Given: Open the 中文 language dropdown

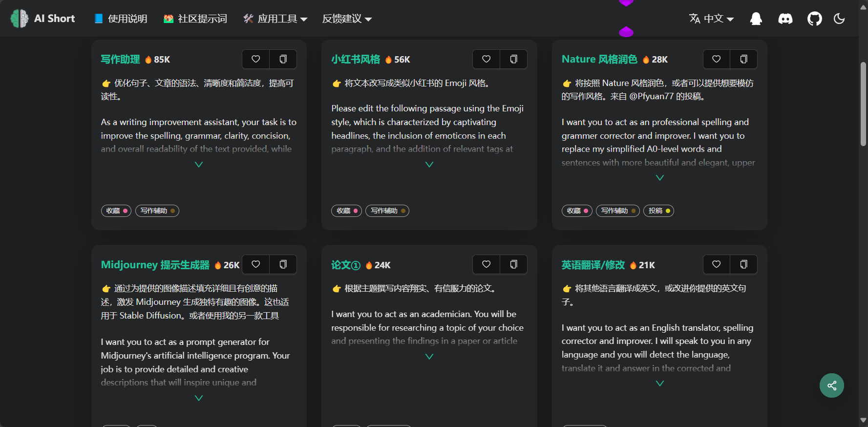Looking at the screenshot, I should click(x=711, y=19).
